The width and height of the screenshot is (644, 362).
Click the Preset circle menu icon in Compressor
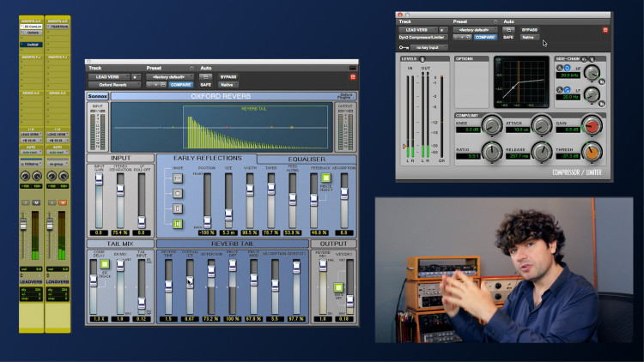(495, 21)
